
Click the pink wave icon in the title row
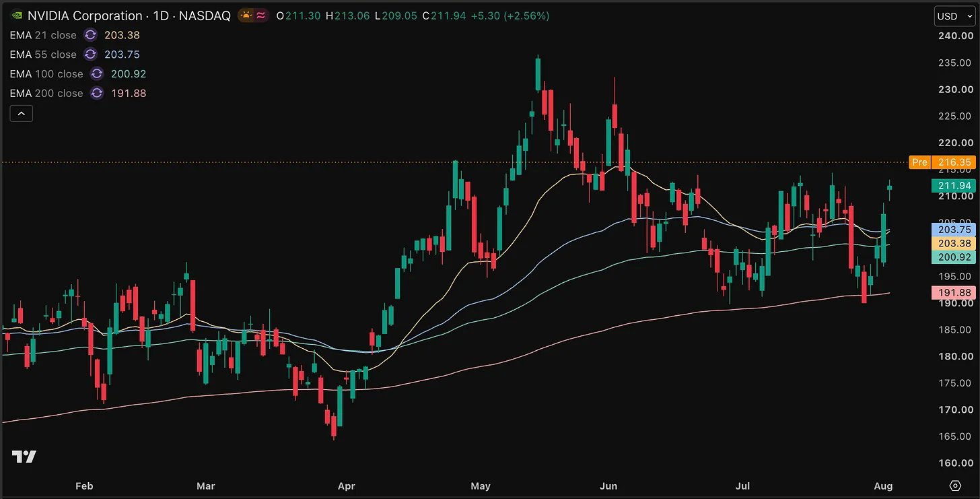[x=260, y=15]
